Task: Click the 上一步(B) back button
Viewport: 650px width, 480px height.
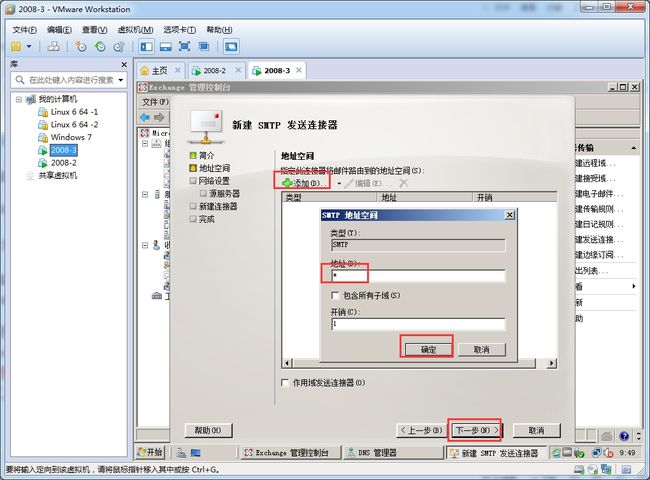Action: pyautogui.click(x=421, y=430)
